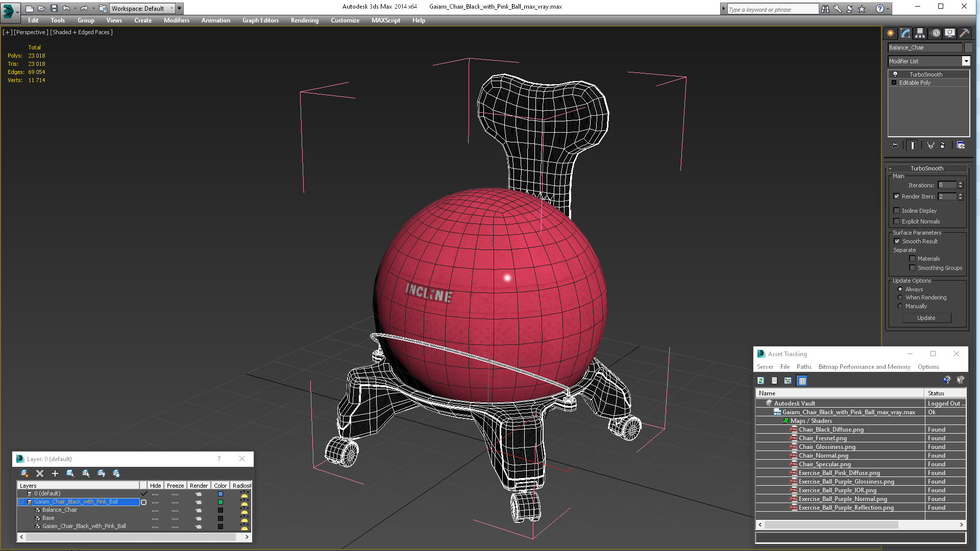This screenshot has width=980, height=551.
Task: Toggle Smooth Result checkbox
Action: point(897,241)
